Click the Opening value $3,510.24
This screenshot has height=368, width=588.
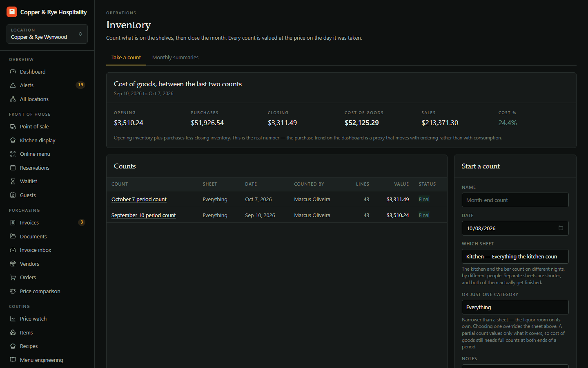[129, 123]
